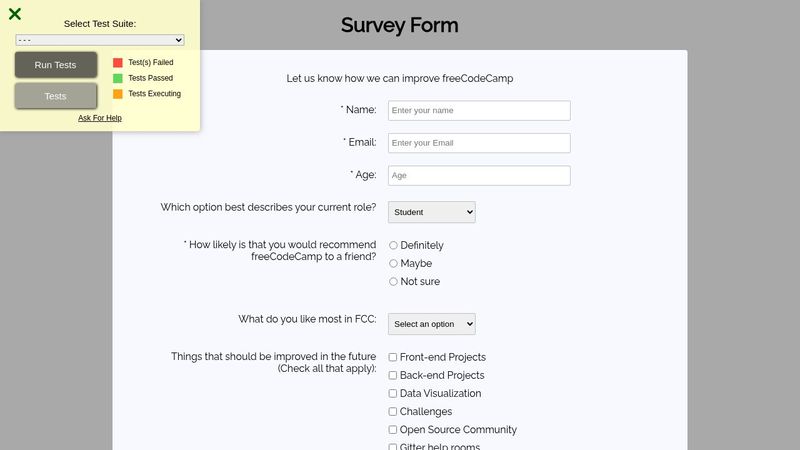Select the Definitely radio button
Viewport: 800px width, 450px height.
click(393, 245)
